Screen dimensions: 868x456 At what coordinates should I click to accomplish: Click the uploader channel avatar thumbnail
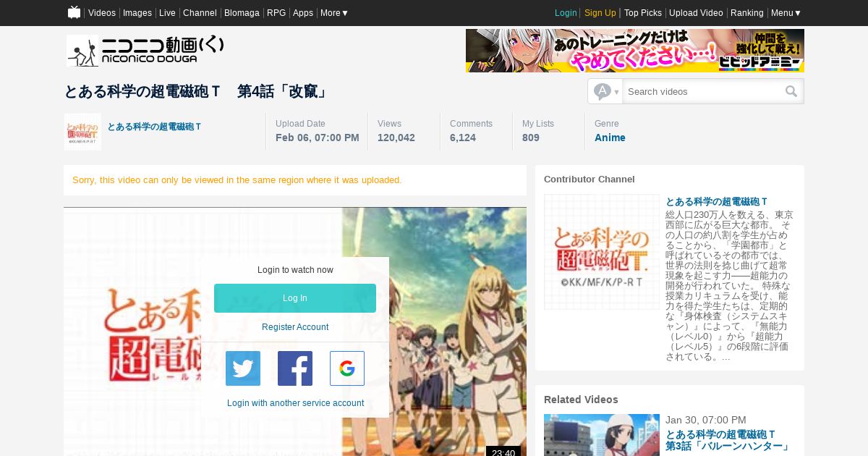(82, 132)
